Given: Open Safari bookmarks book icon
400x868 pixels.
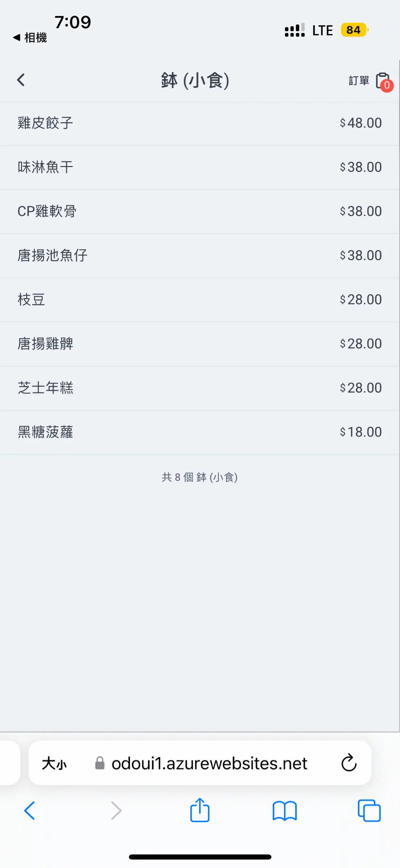Looking at the screenshot, I should pos(284,811).
